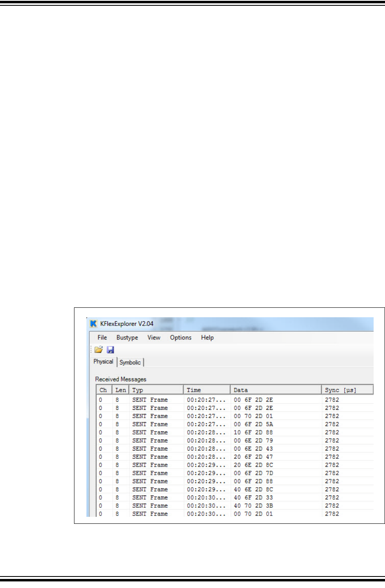
Task: Click SENT Frame in the 10 6F 2D 88 row
Action: 150,432
